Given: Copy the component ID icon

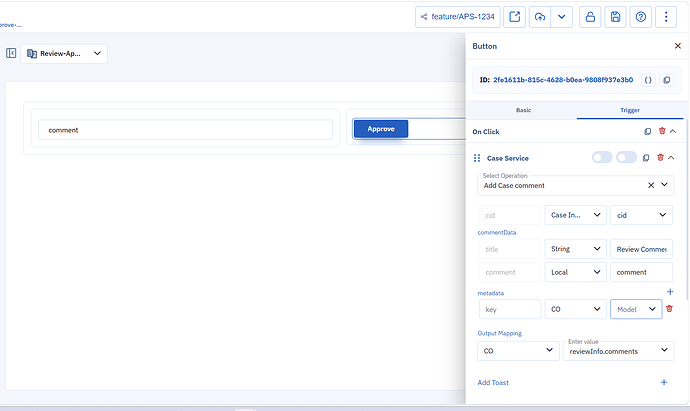Looking at the screenshot, I should pyautogui.click(x=667, y=80).
